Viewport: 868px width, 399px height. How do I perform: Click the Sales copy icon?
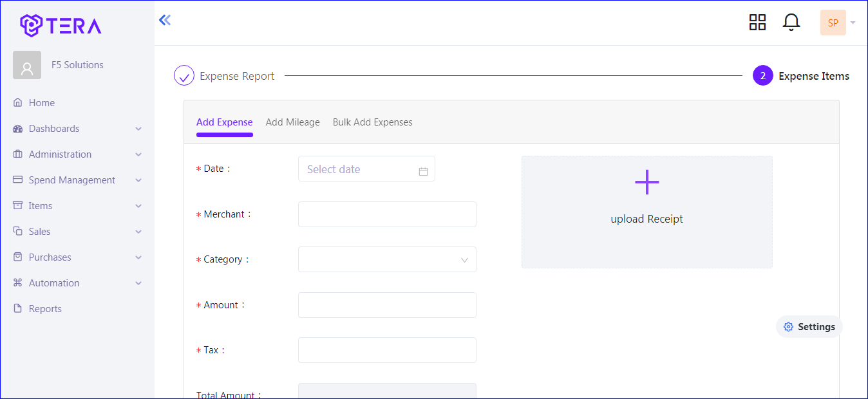click(x=17, y=232)
